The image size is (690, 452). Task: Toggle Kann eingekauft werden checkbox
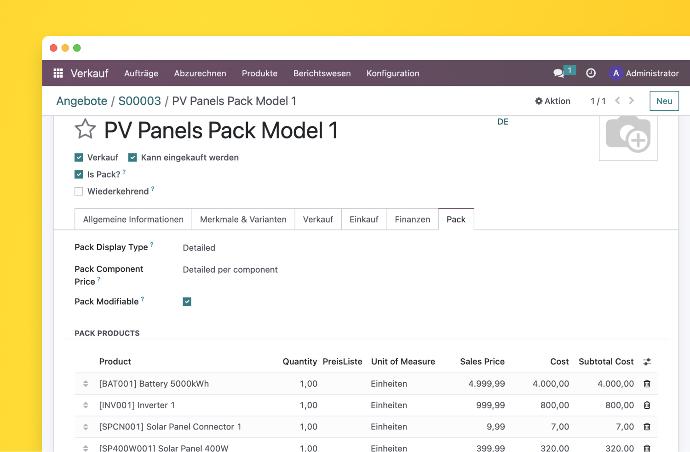tap(132, 158)
